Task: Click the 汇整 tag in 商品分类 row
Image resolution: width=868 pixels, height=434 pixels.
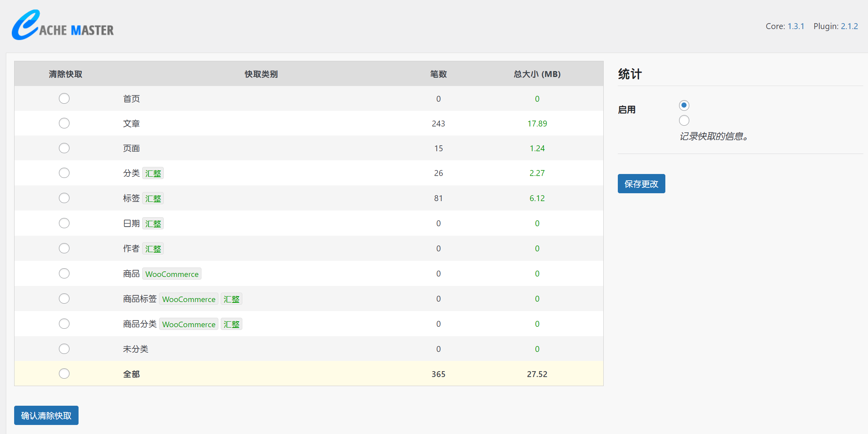Action: point(231,324)
